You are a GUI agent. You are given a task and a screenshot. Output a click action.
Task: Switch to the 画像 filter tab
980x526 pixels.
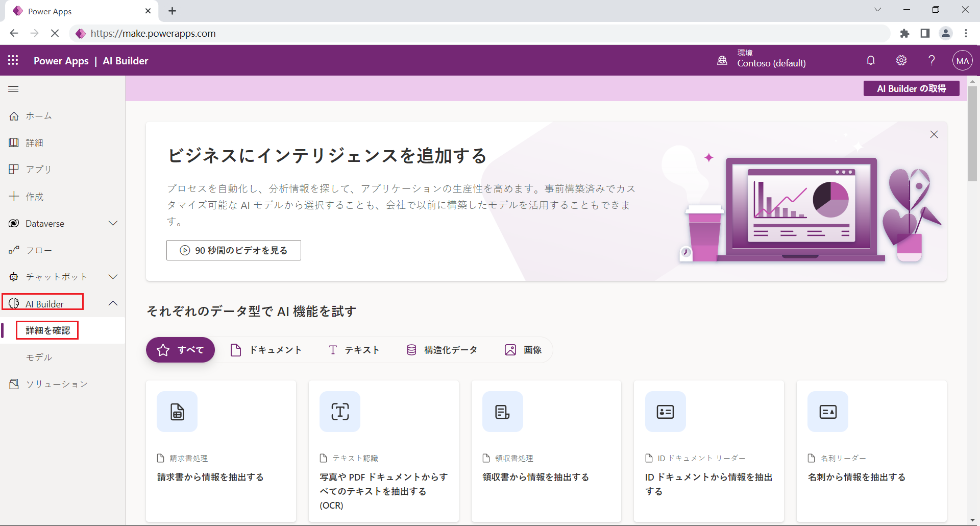(523, 350)
